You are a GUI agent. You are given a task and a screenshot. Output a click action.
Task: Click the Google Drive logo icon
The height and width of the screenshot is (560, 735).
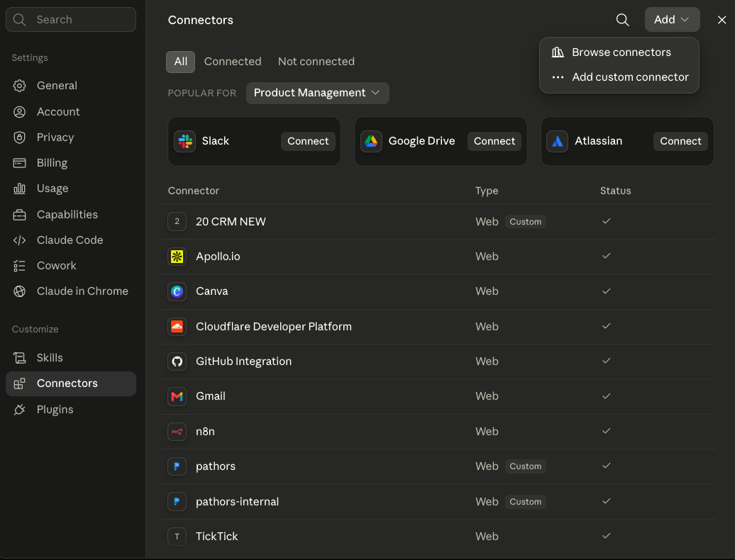pos(371,141)
